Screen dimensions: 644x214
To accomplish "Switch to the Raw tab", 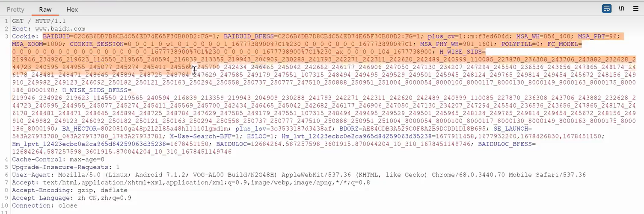I will (45, 9).
